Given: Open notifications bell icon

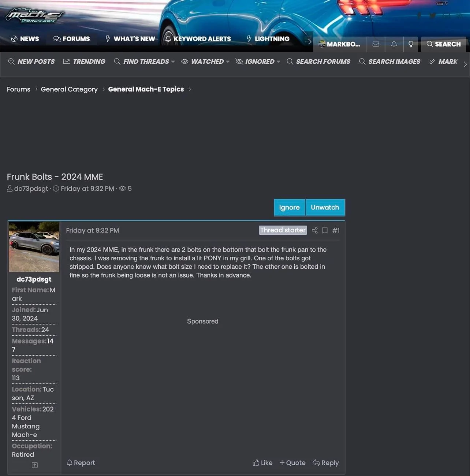Looking at the screenshot, I should (x=394, y=44).
